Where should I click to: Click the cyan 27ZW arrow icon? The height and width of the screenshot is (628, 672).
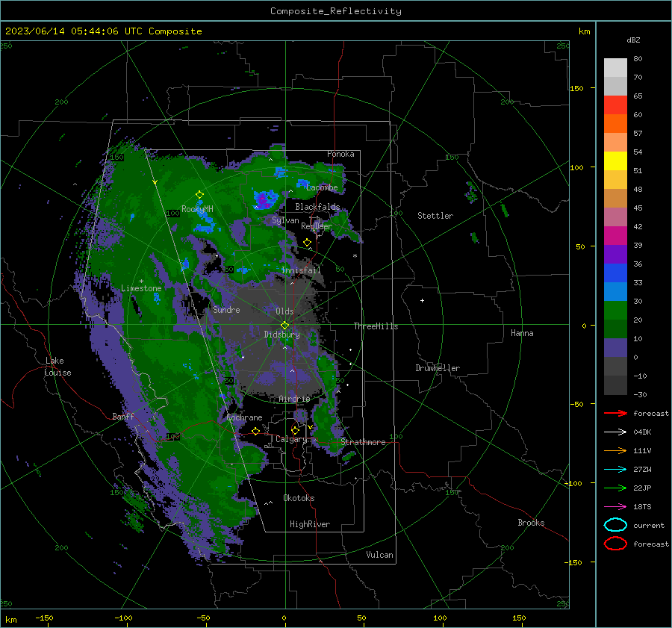point(615,469)
